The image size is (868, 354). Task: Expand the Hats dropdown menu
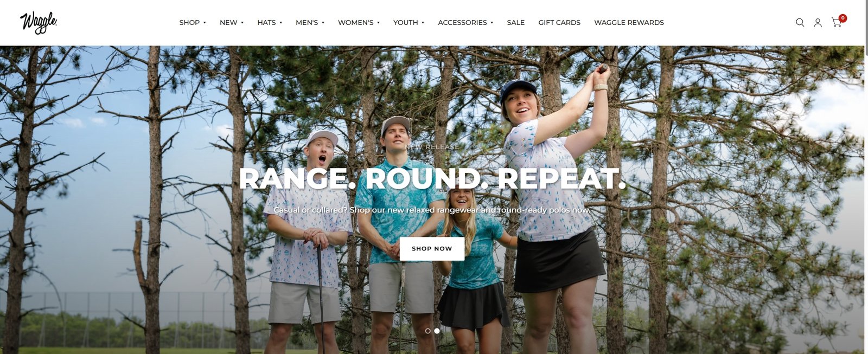[270, 23]
